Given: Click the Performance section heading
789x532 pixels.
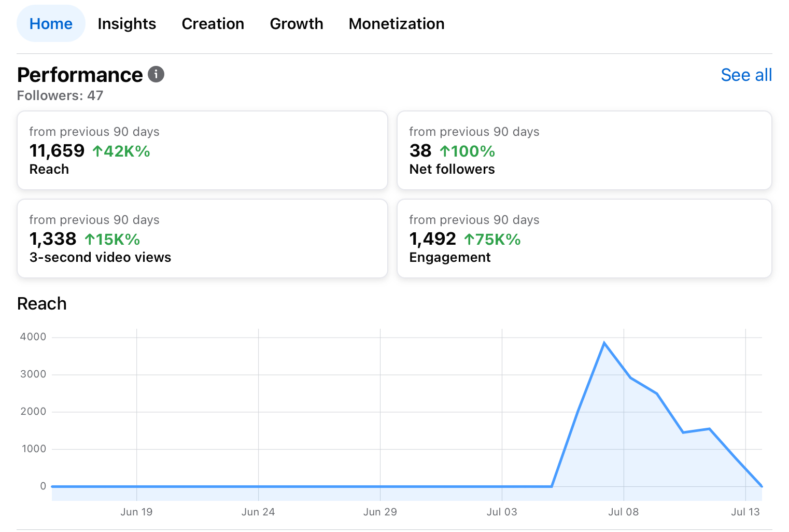Looking at the screenshot, I should pyautogui.click(x=80, y=75).
